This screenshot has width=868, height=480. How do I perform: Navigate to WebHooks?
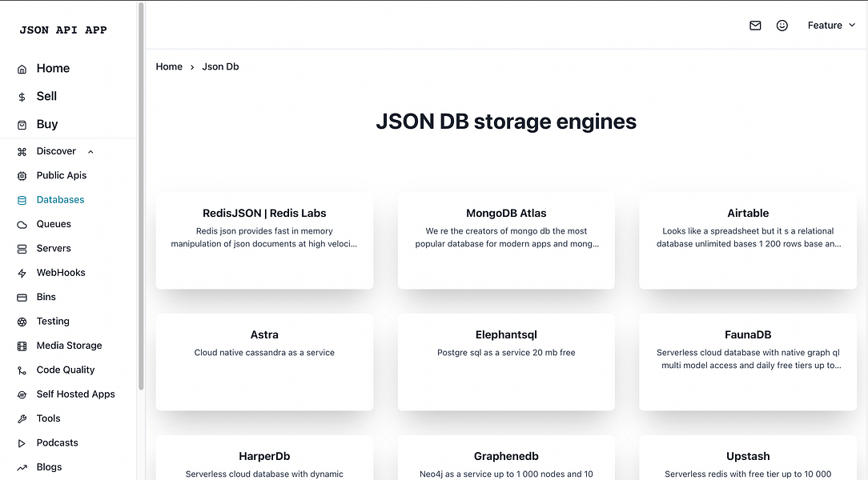coord(61,273)
